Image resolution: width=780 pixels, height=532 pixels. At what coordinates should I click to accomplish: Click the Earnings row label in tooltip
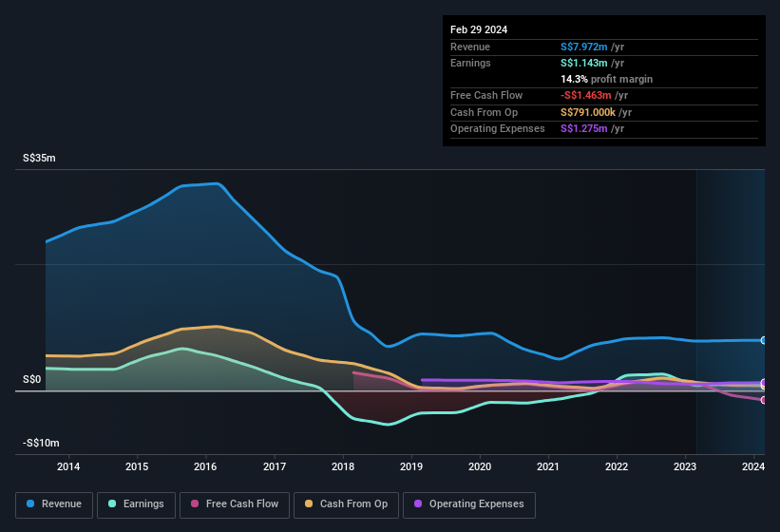tap(470, 63)
